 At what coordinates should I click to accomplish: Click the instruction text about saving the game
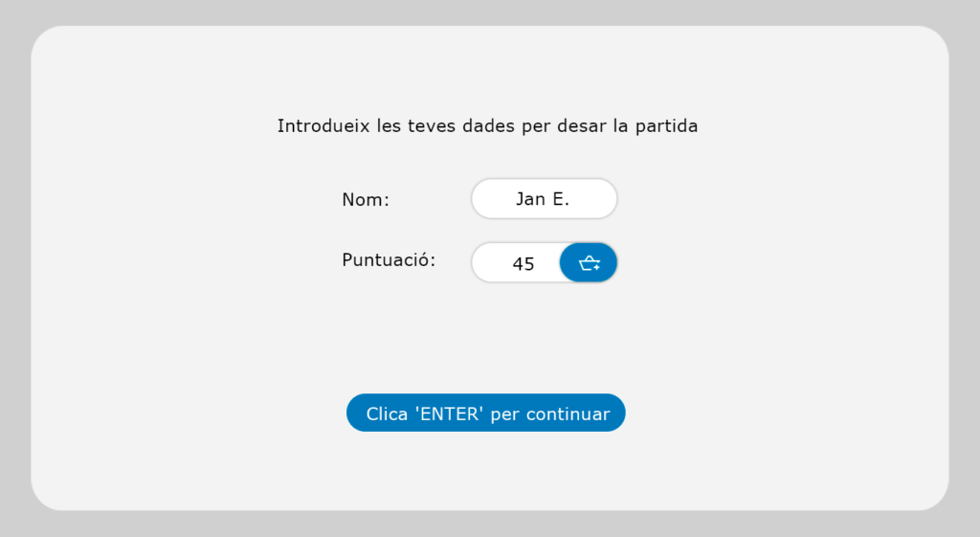[x=487, y=125]
